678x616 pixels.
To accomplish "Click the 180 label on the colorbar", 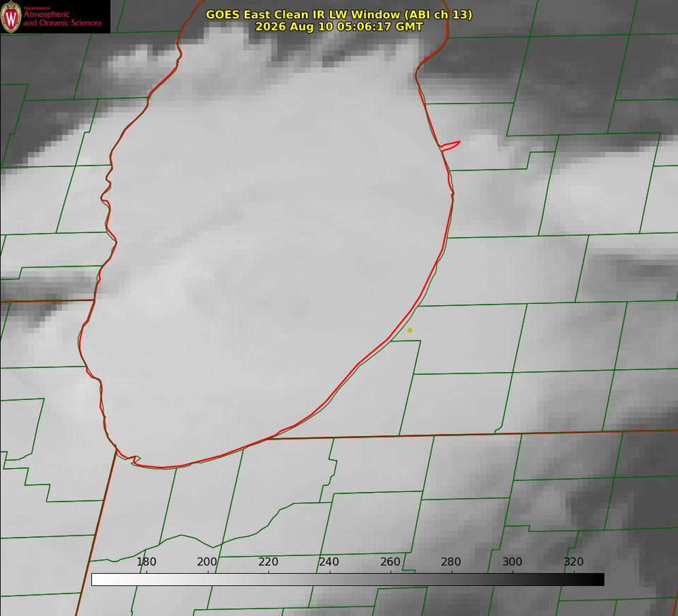I will pyautogui.click(x=146, y=561).
